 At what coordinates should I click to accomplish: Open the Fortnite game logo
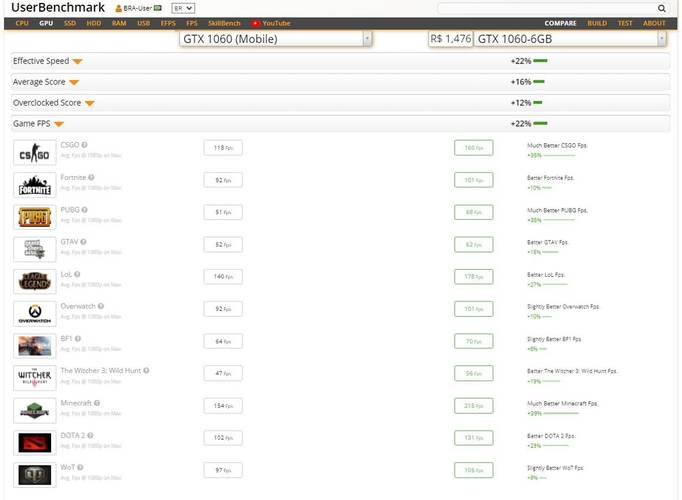pos(35,185)
